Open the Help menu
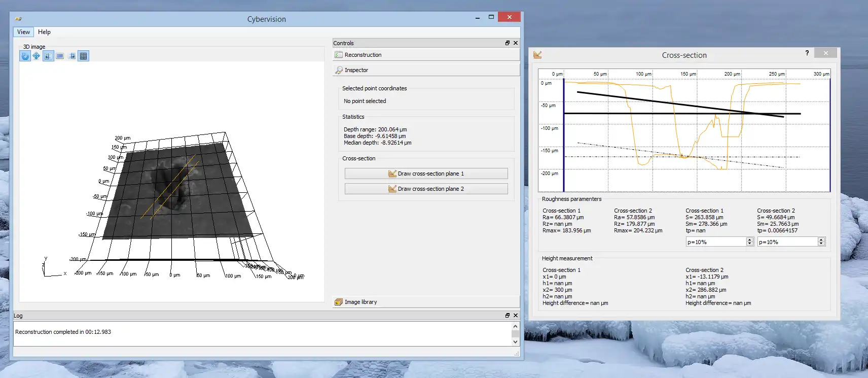Screen dimensions: 868x378 click(44, 32)
